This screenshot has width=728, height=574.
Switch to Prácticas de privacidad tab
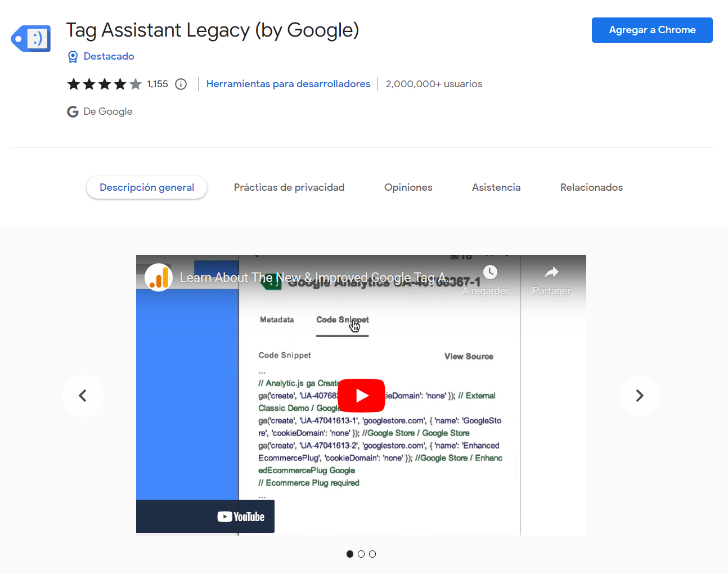(x=289, y=187)
